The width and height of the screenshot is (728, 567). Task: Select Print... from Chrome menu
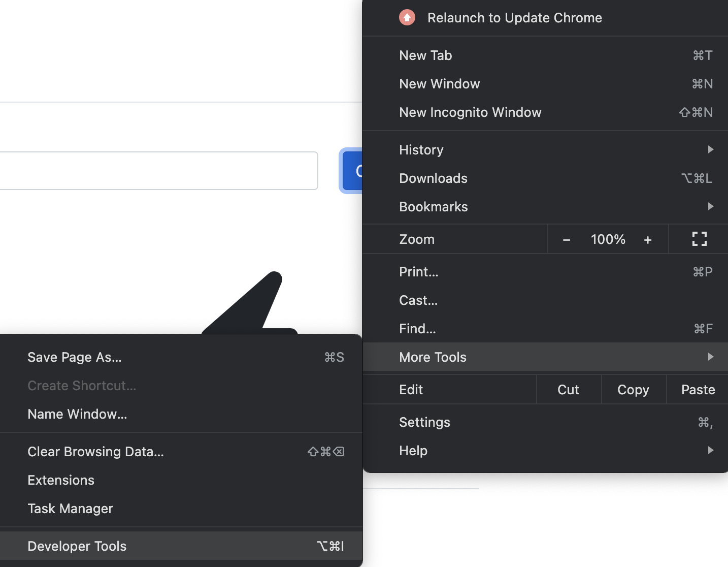click(545, 272)
